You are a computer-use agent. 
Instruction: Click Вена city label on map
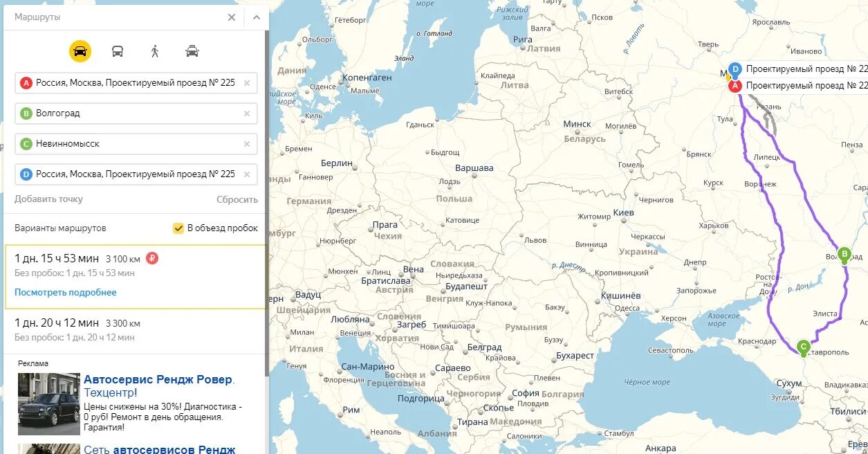coord(413,270)
